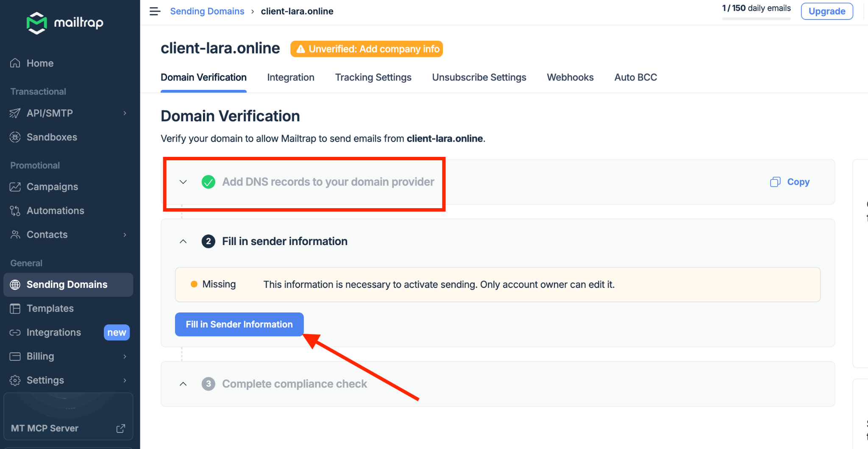Go back via Sending Domains breadcrumb link

coord(207,11)
